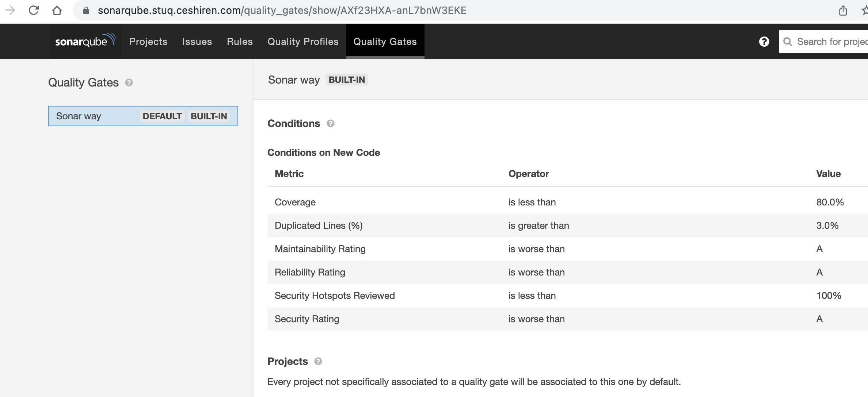Click the search magnifier icon
Image resolution: width=868 pixels, height=397 pixels.
pyautogui.click(x=788, y=42)
